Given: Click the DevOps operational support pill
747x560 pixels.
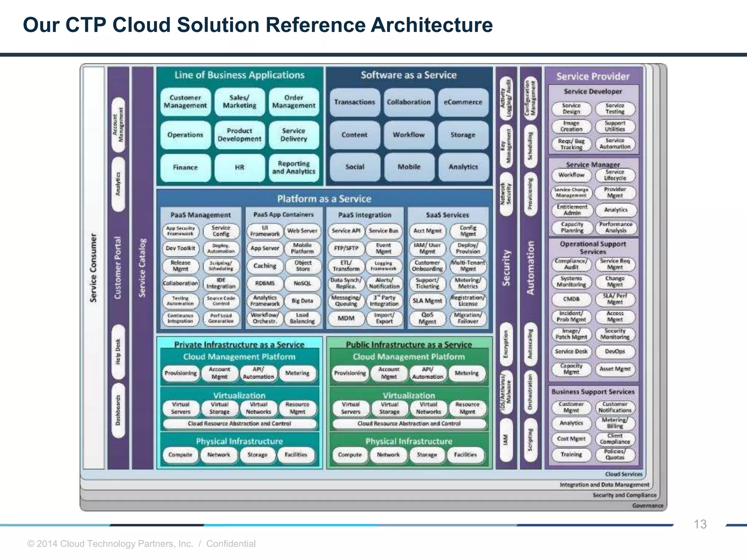Looking at the screenshot, I should [615, 351].
